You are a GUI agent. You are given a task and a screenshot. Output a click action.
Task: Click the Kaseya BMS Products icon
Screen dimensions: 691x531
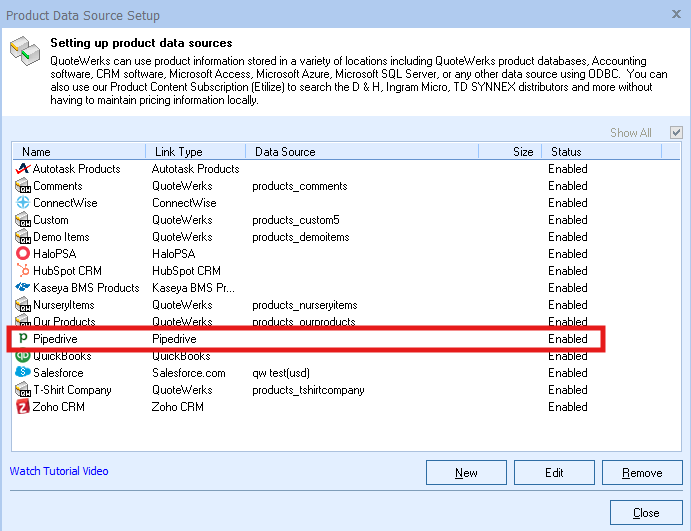click(24, 288)
